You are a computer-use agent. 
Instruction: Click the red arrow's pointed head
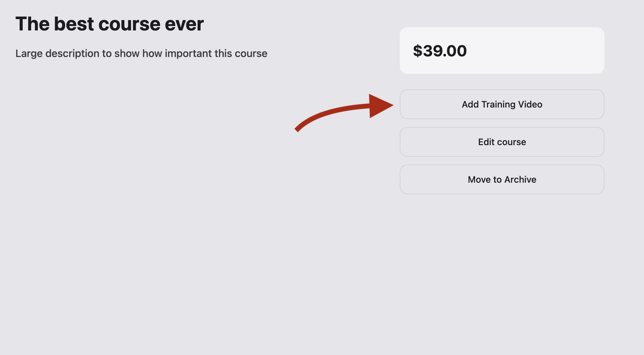(381, 106)
